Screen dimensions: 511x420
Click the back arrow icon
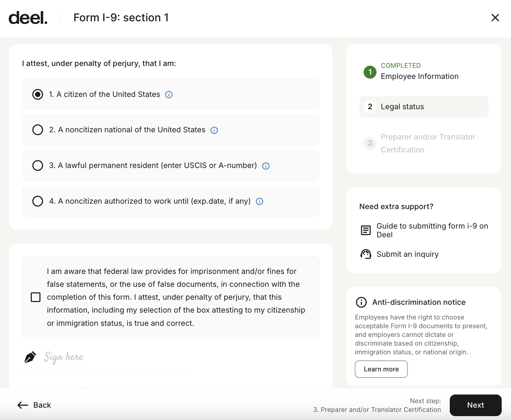pyautogui.click(x=23, y=405)
